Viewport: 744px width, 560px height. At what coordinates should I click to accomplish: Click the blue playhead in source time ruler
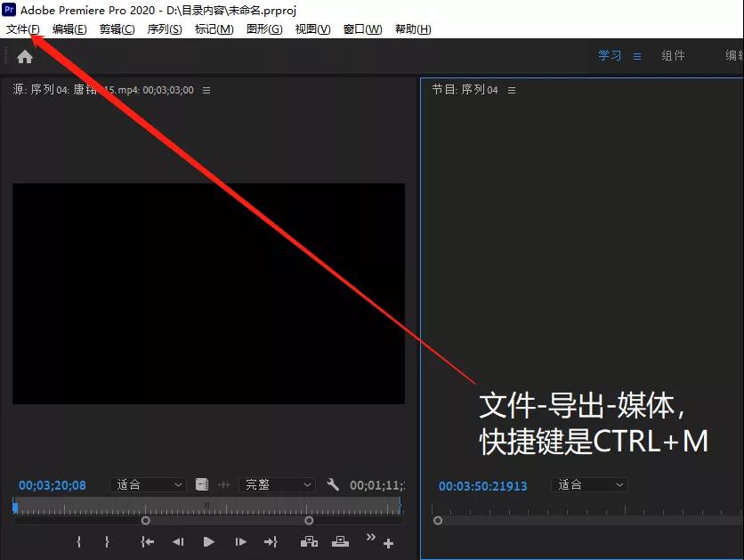pos(15,507)
